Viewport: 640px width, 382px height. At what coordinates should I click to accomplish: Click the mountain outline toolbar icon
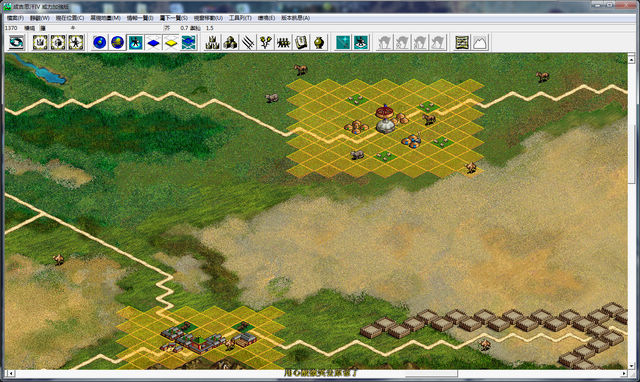(480, 42)
